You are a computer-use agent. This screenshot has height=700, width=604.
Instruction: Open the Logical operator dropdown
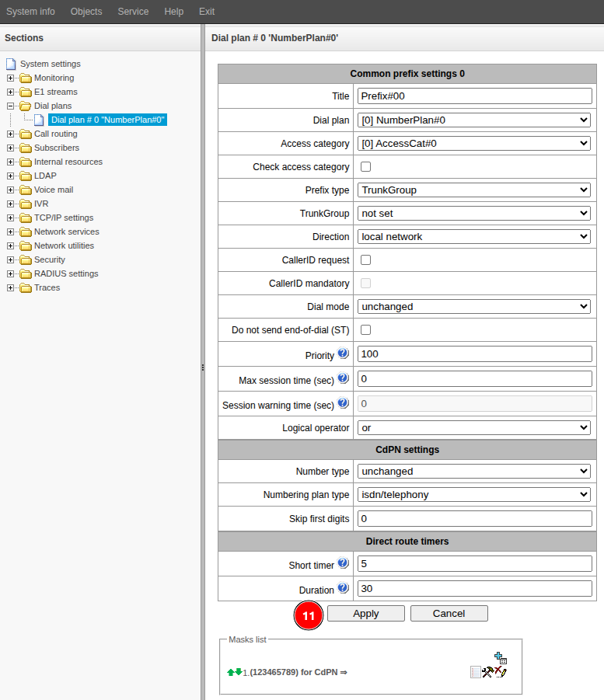pyautogui.click(x=474, y=427)
